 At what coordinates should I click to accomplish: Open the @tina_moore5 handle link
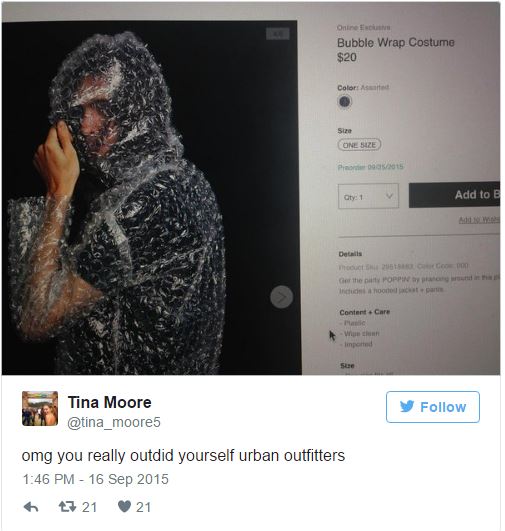coord(114,422)
